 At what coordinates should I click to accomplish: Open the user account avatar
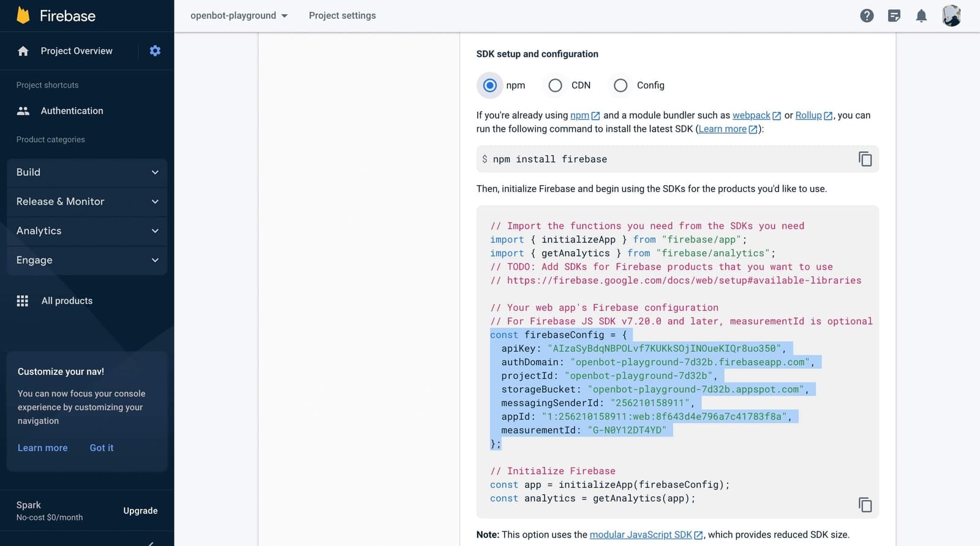click(951, 16)
